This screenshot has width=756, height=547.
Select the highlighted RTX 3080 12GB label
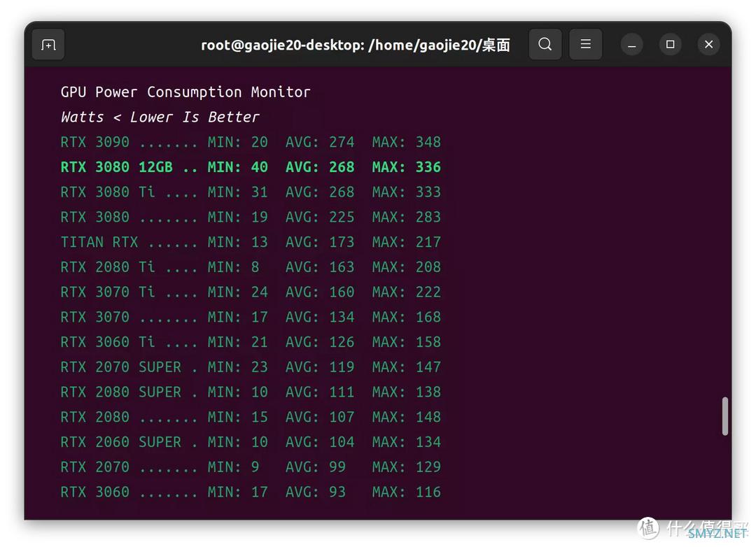(117, 167)
